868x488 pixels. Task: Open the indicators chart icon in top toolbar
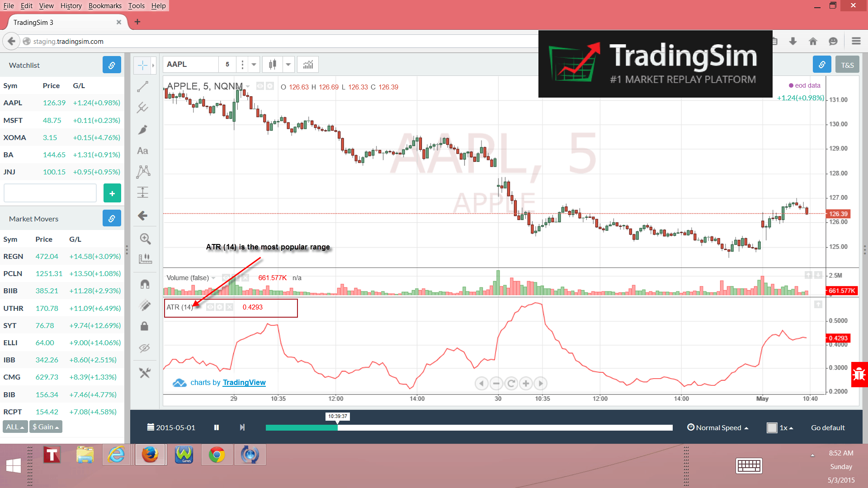coord(308,65)
